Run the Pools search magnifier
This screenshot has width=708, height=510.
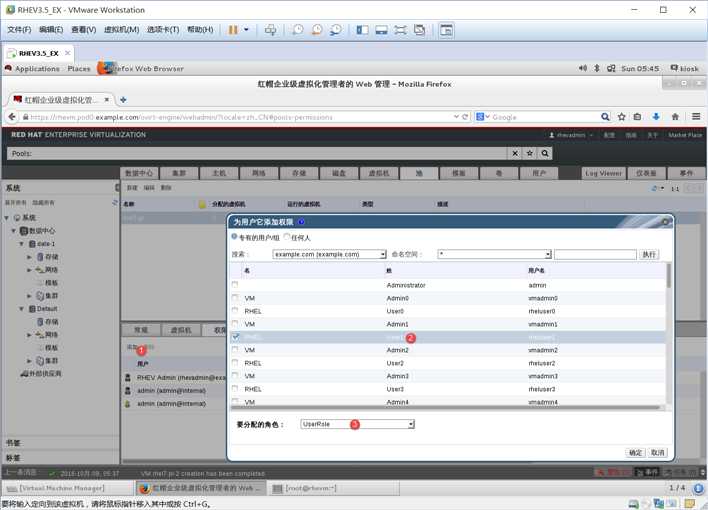(x=545, y=154)
